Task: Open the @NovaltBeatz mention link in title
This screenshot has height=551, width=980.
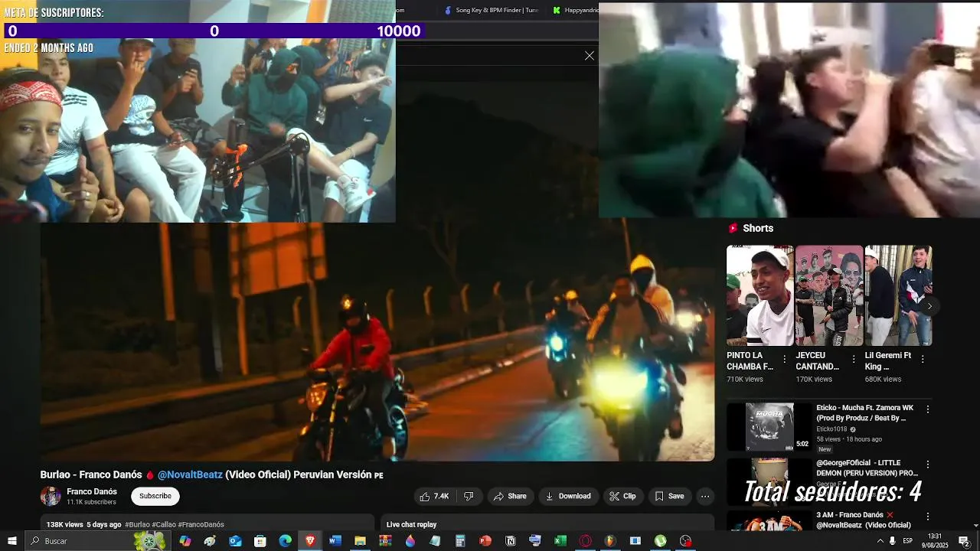Action: pos(190,474)
